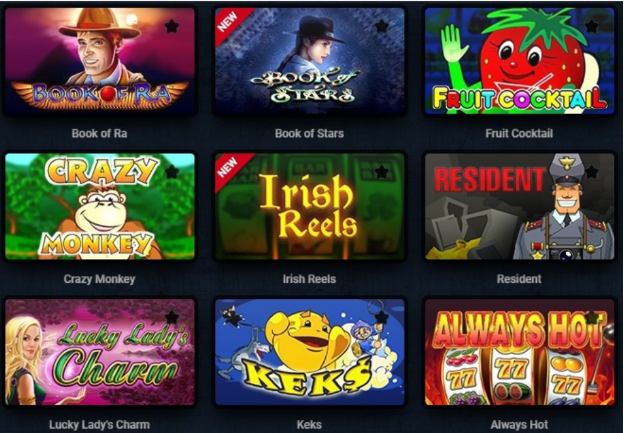Mark Fruit Cocktail as favorite via star
The width and height of the screenshot is (624, 433).
coord(592,26)
